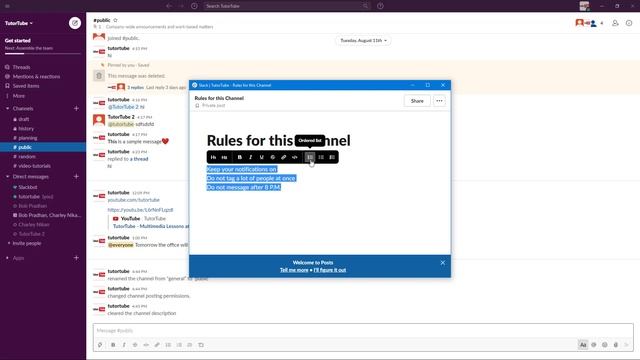
Task: Apply bulleted list in post formatting toolbar
Action: coord(321,157)
